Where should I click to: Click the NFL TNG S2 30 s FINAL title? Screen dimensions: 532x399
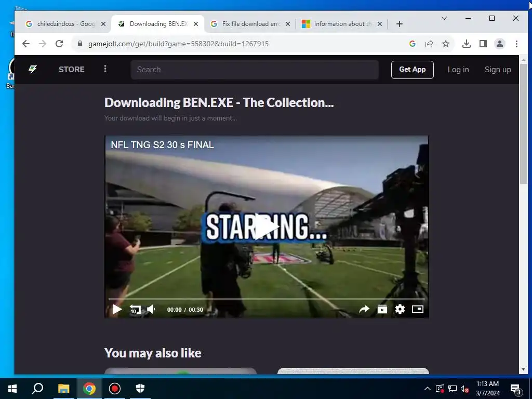click(162, 145)
